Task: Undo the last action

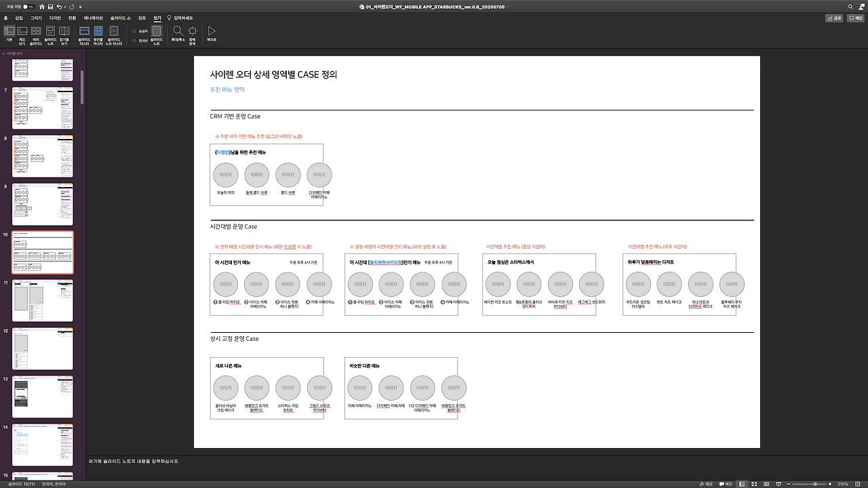Action: pos(59,7)
